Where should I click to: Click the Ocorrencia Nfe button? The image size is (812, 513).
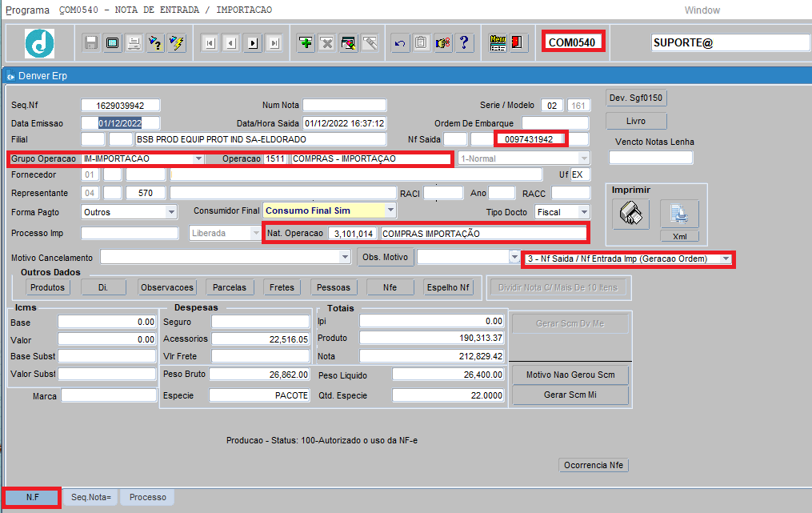pos(594,465)
